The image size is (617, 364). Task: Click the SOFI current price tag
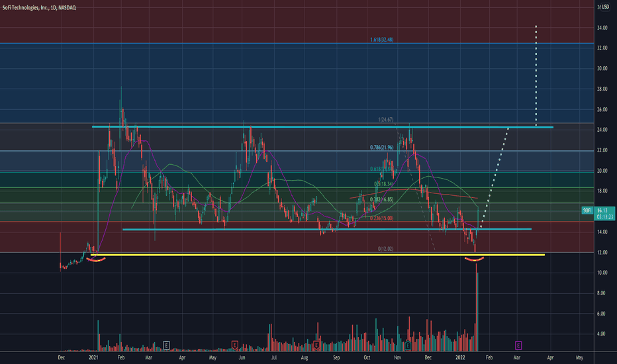click(x=587, y=210)
